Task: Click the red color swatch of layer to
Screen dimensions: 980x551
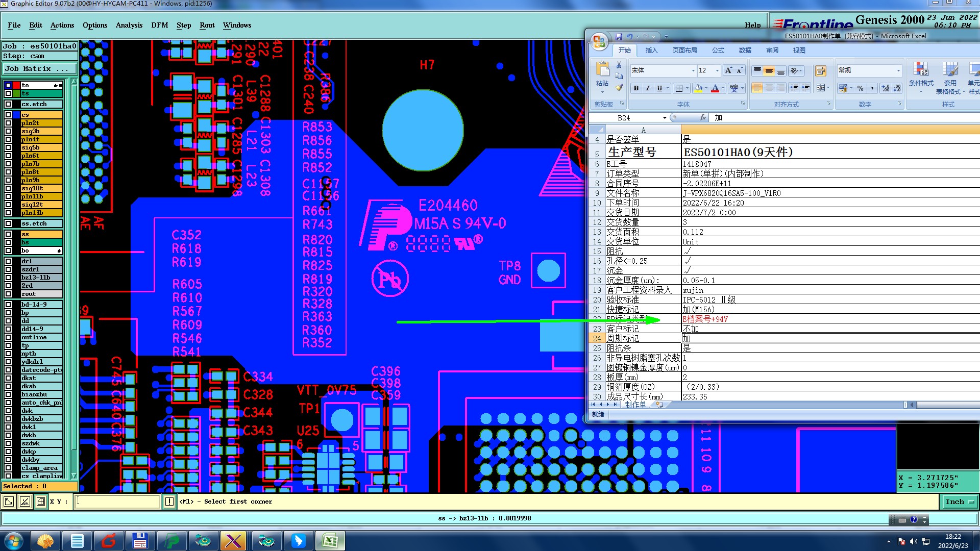Action: (16, 85)
